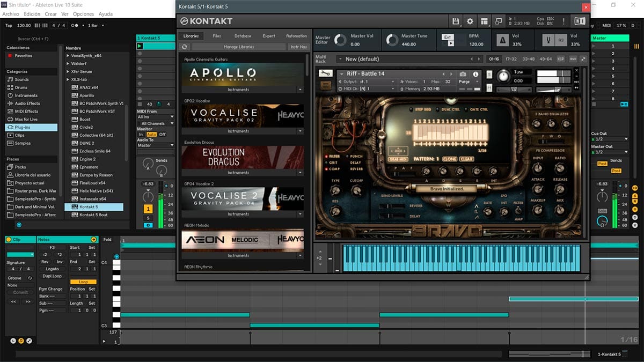The image size is (644, 362).
Task: Open Apollo Instruments dropdown
Action: pyautogui.click(x=243, y=90)
